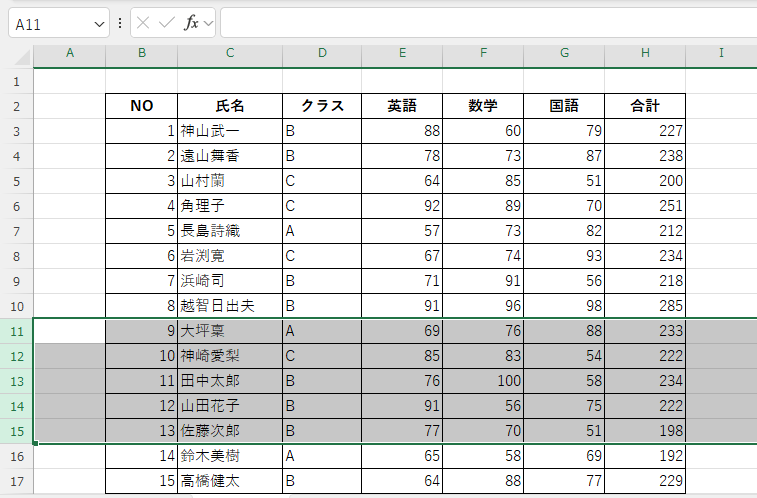Viewport: 757px width, 498px height.
Task: Select row 2 header
Action: coord(16,106)
